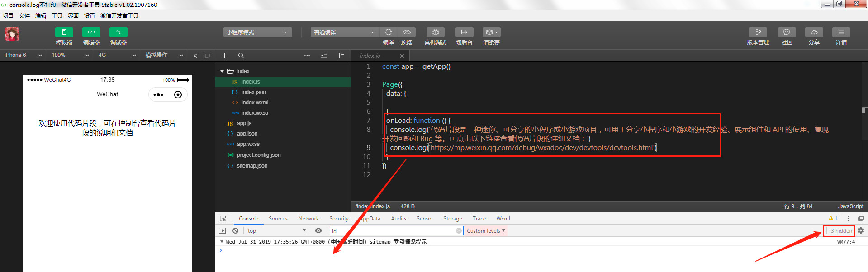Open the 界面 menu

pyautogui.click(x=73, y=15)
